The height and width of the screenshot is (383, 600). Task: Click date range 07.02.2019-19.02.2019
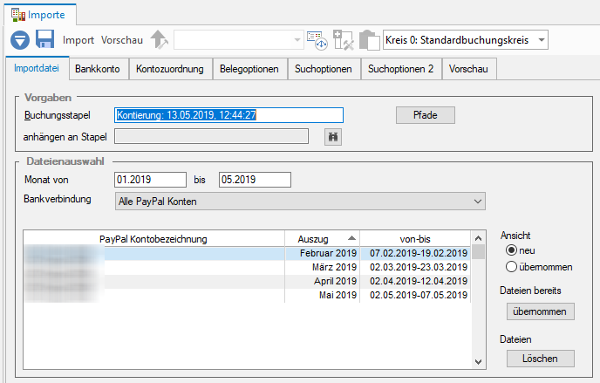point(418,253)
